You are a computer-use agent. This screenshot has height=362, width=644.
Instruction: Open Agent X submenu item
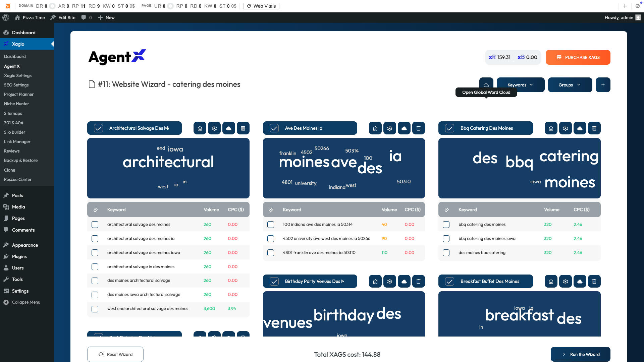[12, 66]
